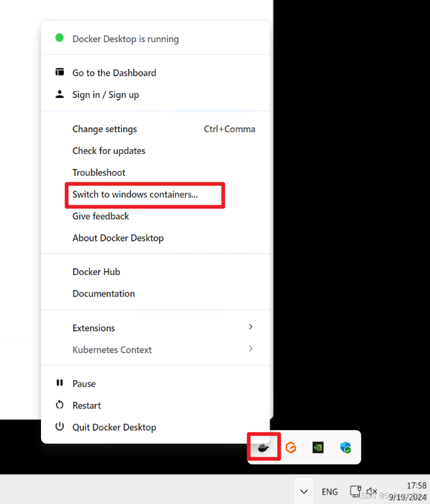Click the Ctrl+Comma shortcut text
430x504 pixels.
pos(229,129)
